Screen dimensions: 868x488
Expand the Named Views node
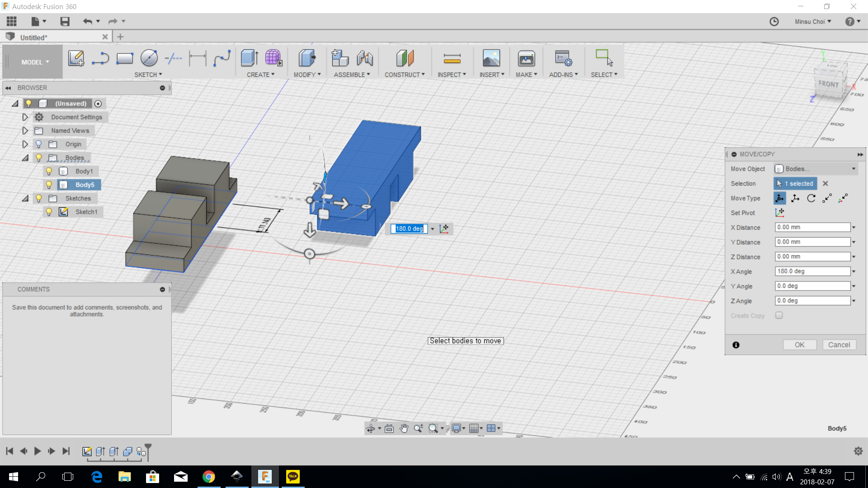[x=25, y=131]
